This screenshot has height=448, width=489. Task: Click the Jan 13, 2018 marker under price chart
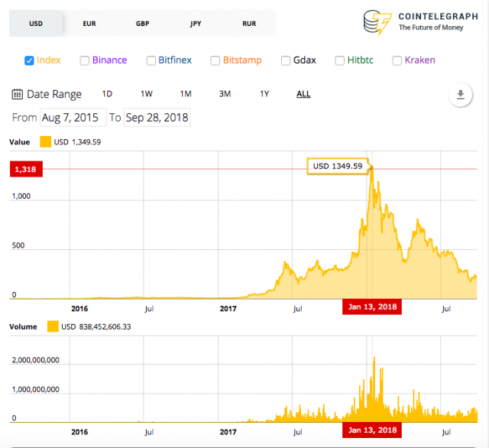[x=372, y=307]
